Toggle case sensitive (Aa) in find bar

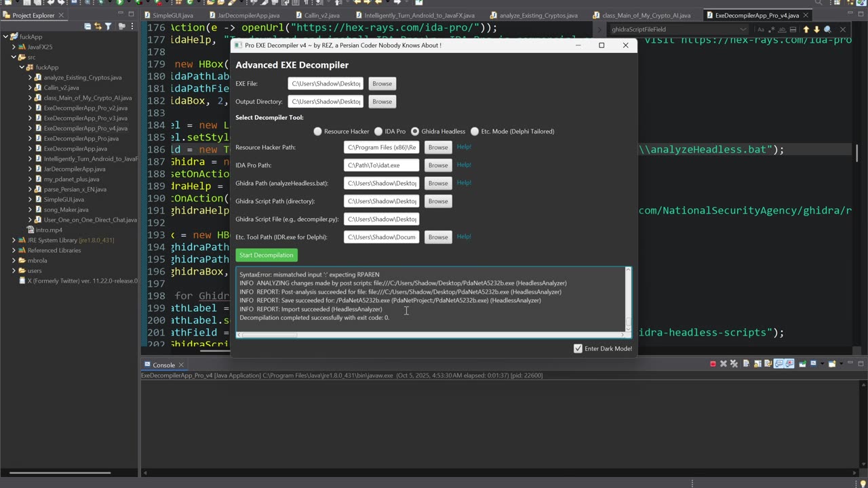761,29
